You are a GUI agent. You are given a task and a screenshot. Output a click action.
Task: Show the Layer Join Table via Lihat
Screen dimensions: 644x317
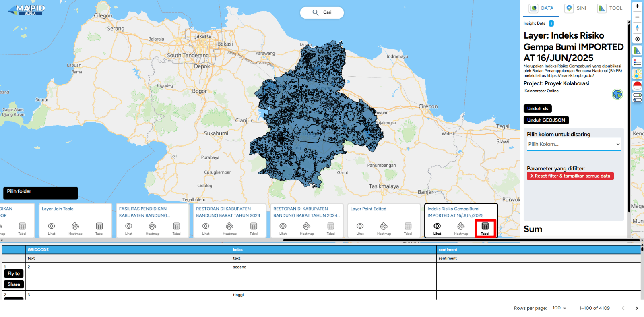52,228
